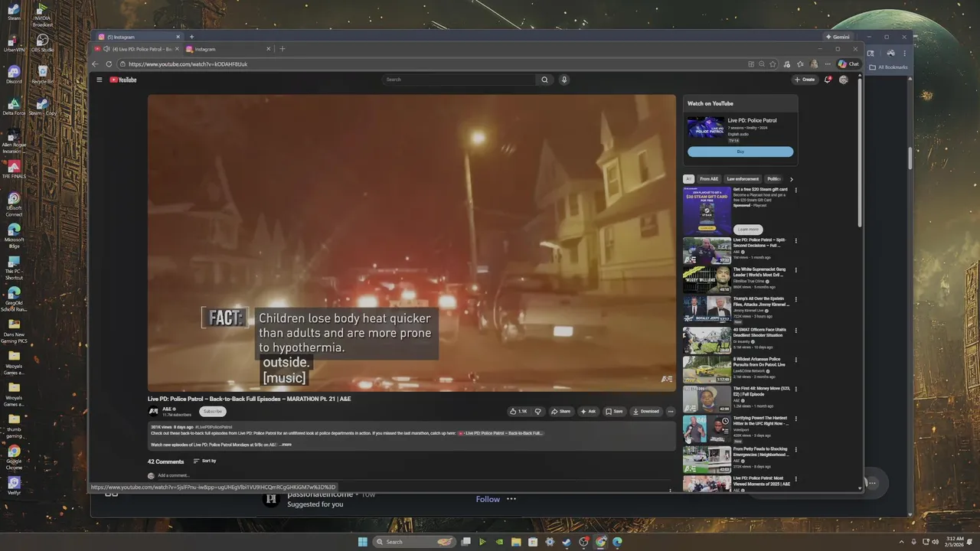The image size is (980, 551).
Task: Focus the YouTube search field
Action: coord(459,80)
